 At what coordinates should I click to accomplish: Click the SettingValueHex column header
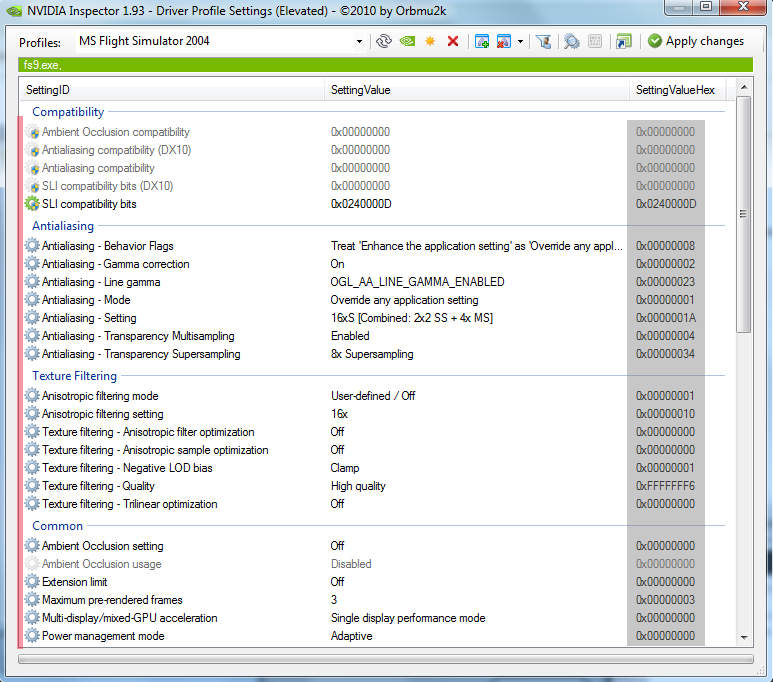pyautogui.click(x=678, y=90)
